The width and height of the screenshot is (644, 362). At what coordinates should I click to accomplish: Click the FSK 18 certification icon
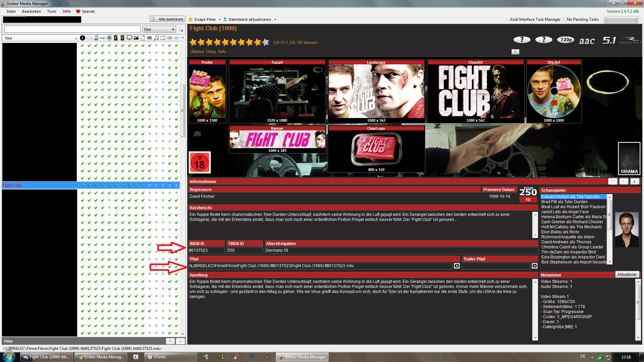(200, 163)
